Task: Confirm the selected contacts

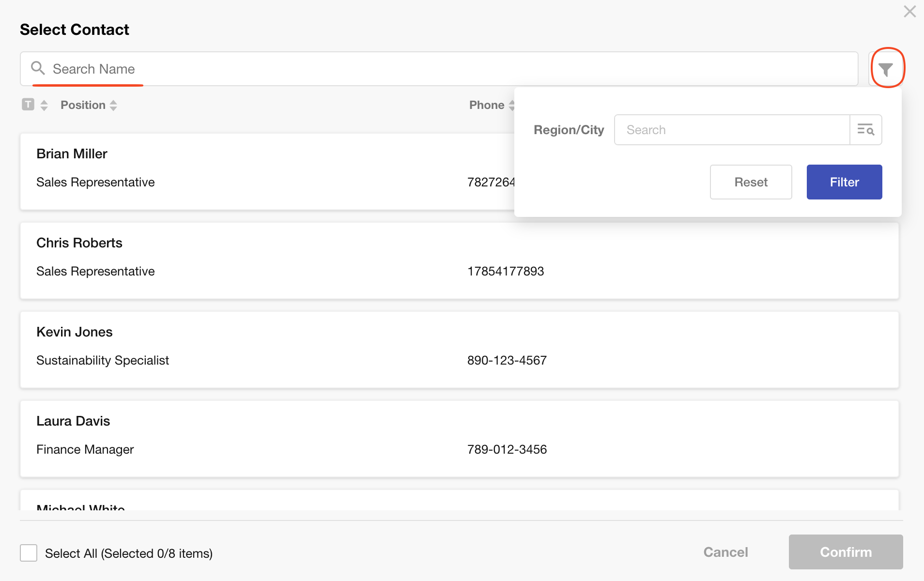Action: (846, 552)
